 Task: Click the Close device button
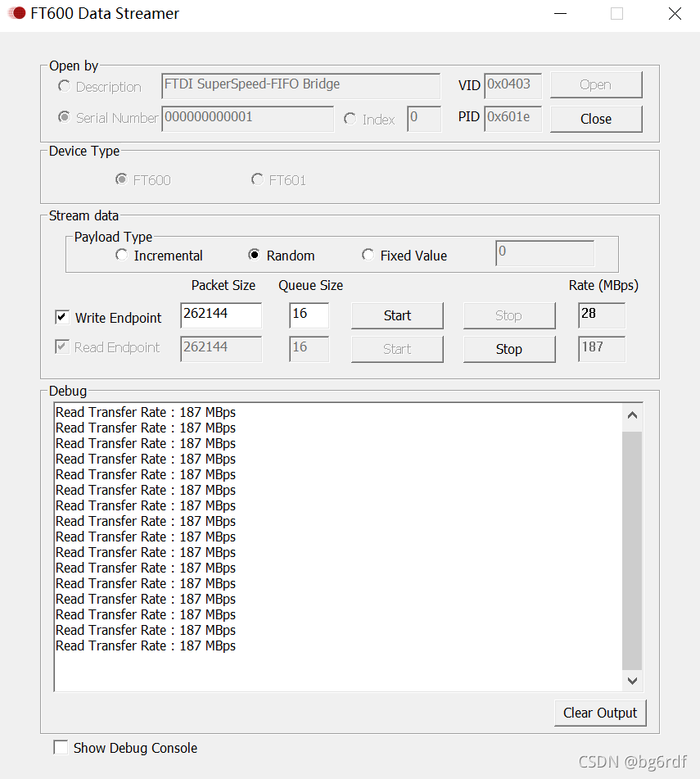tap(596, 119)
